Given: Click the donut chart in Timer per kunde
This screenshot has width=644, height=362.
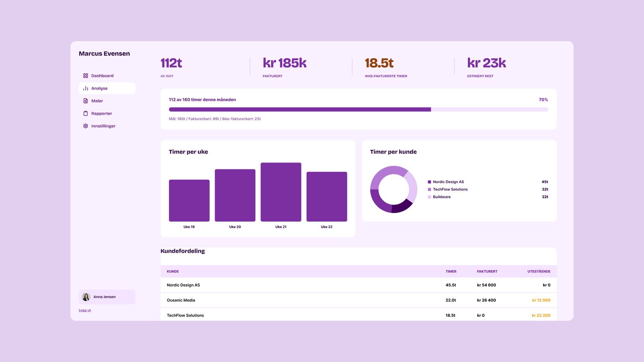Looking at the screenshot, I should click(394, 189).
